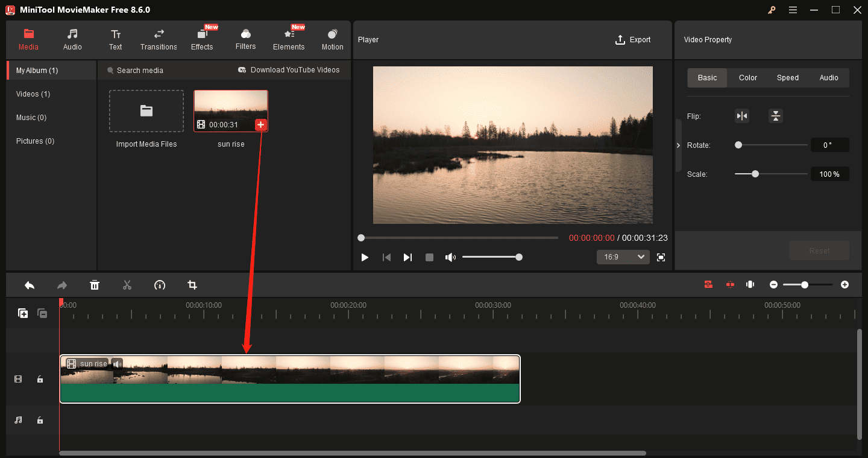Click the gray marker icon before zoom-out
The height and width of the screenshot is (458, 868).
[750, 284]
